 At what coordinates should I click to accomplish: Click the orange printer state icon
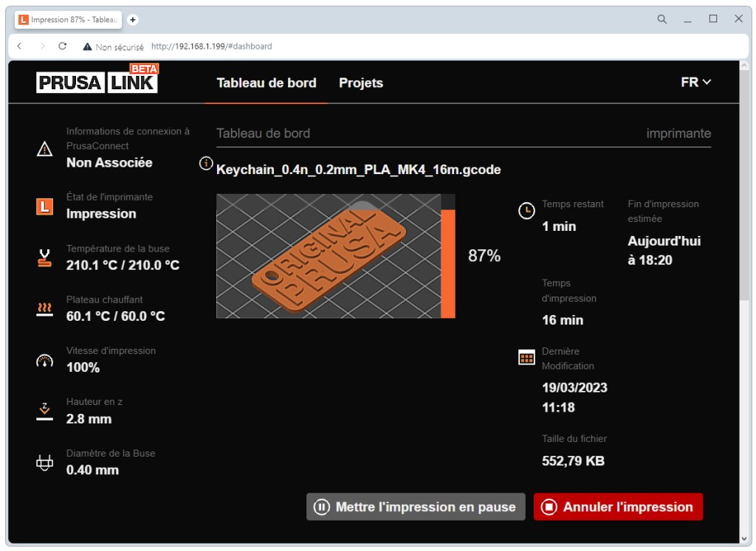[x=45, y=204]
